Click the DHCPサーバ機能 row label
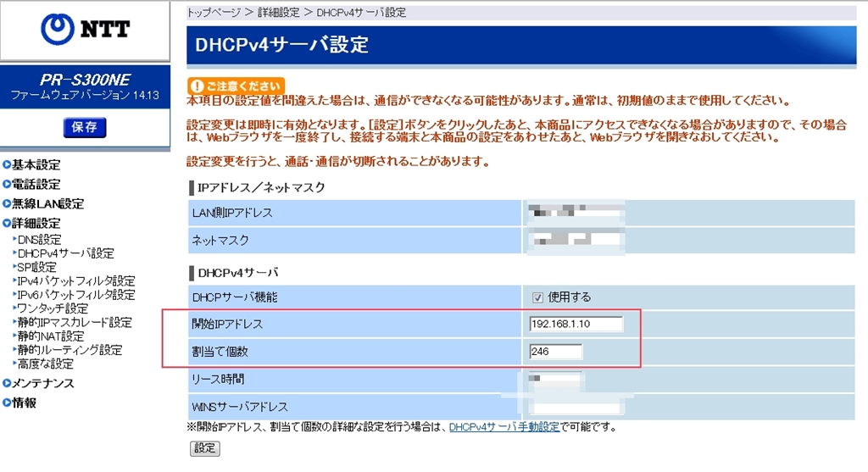The image size is (868, 472). coord(235,297)
